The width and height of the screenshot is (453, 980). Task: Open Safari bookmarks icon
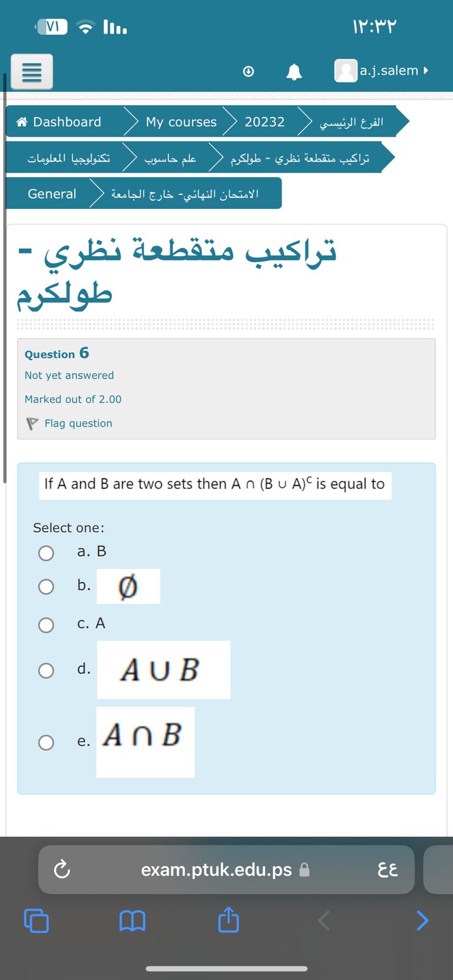[x=132, y=920]
